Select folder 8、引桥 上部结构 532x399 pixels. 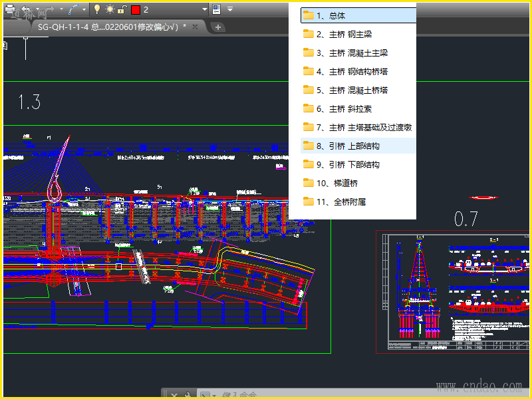(x=358, y=146)
